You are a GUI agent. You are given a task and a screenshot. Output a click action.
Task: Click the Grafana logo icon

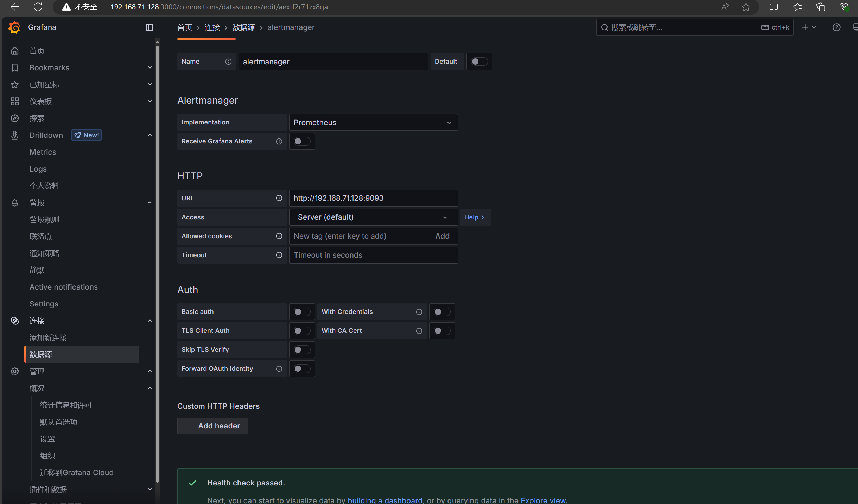pyautogui.click(x=14, y=27)
